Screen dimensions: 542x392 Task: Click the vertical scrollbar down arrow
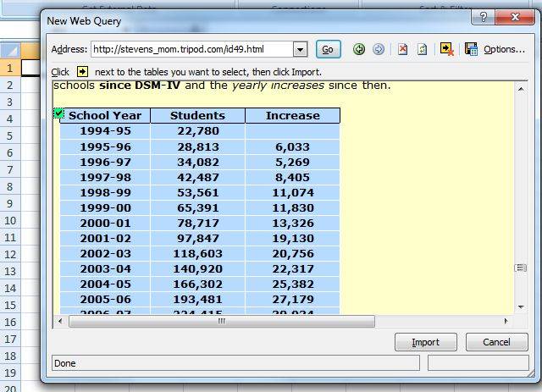522,307
